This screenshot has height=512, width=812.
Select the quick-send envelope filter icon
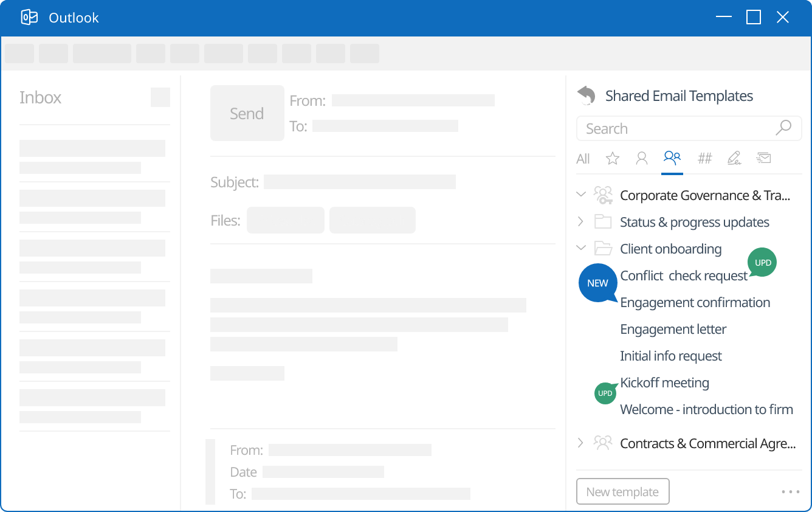point(763,158)
